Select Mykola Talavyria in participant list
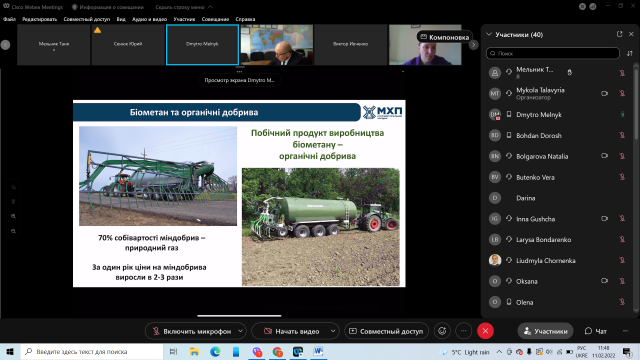This screenshot has height=360, width=640. tap(558, 93)
